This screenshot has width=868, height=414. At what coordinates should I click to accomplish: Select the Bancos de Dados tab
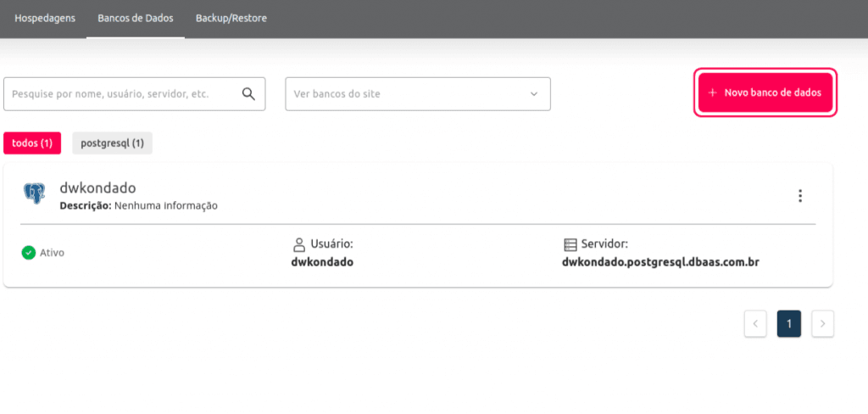136,18
